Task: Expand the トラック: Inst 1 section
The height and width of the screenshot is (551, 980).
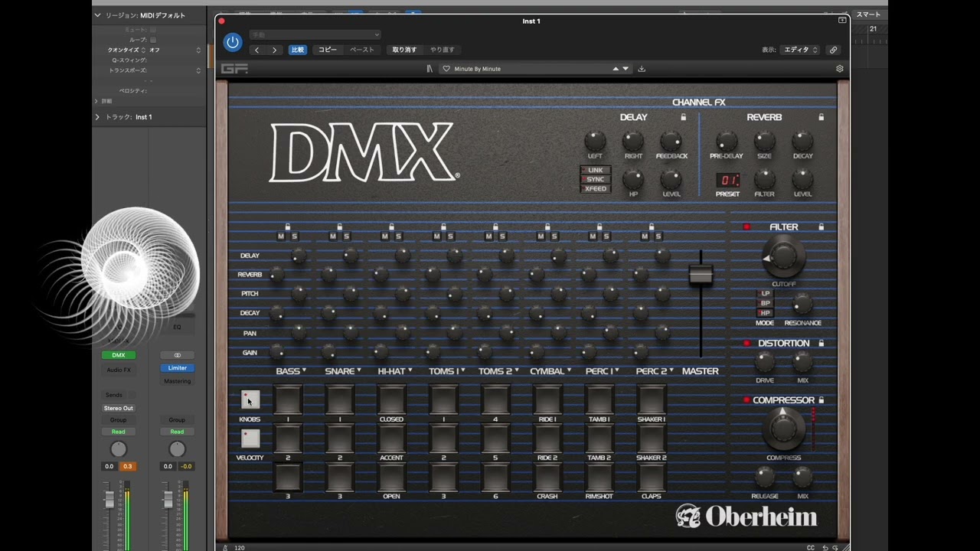Action: click(97, 117)
